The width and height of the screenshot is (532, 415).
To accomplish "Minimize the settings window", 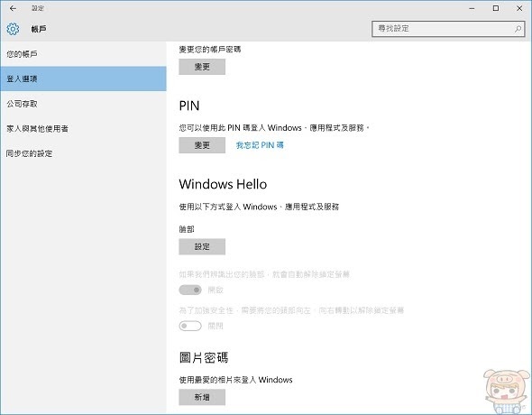I will (x=472, y=8).
